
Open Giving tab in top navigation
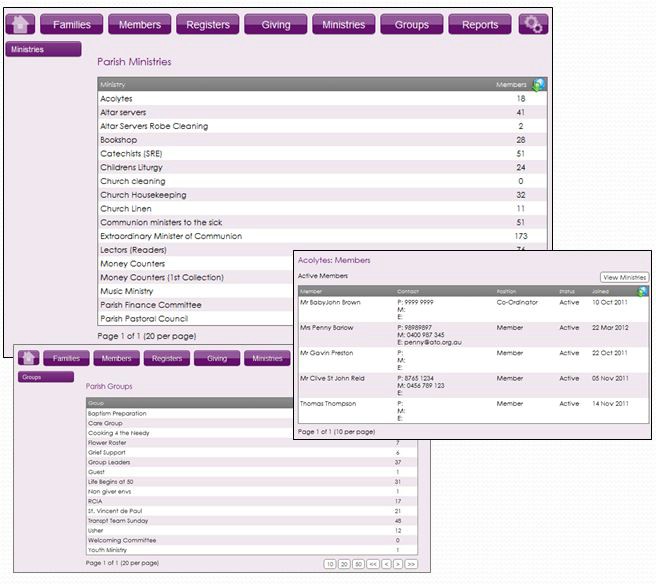point(276,24)
